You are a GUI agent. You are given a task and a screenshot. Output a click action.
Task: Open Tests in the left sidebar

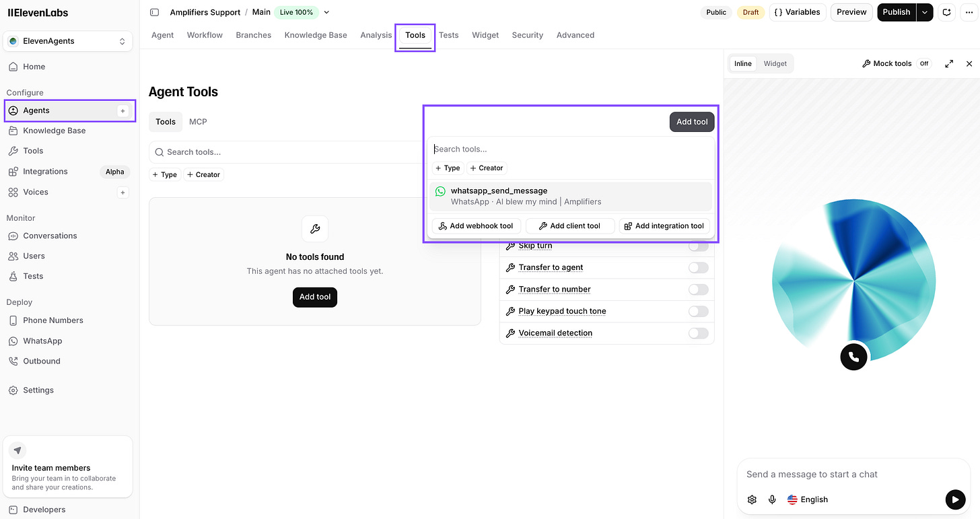pos(33,276)
